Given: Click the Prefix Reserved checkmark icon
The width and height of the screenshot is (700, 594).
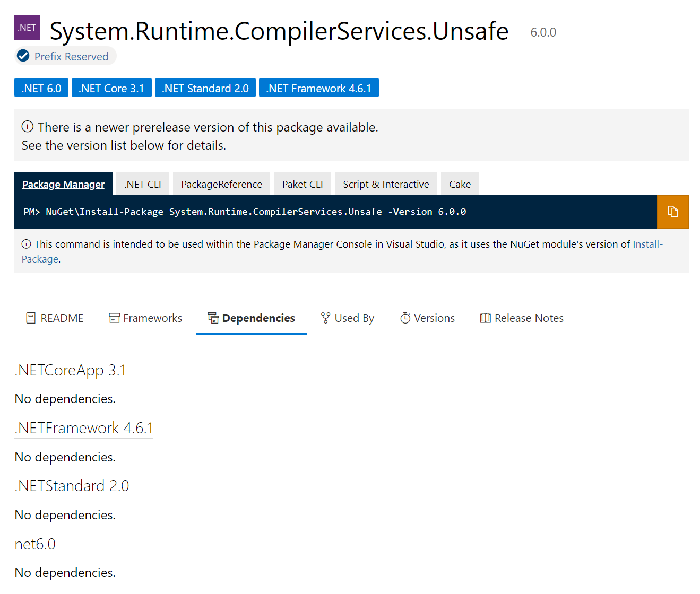Looking at the screenshot, I should 23,56.
